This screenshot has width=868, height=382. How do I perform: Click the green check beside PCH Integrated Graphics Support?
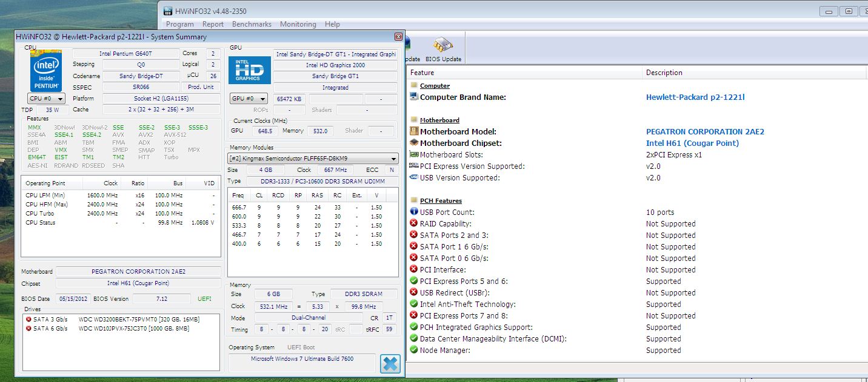414,327
